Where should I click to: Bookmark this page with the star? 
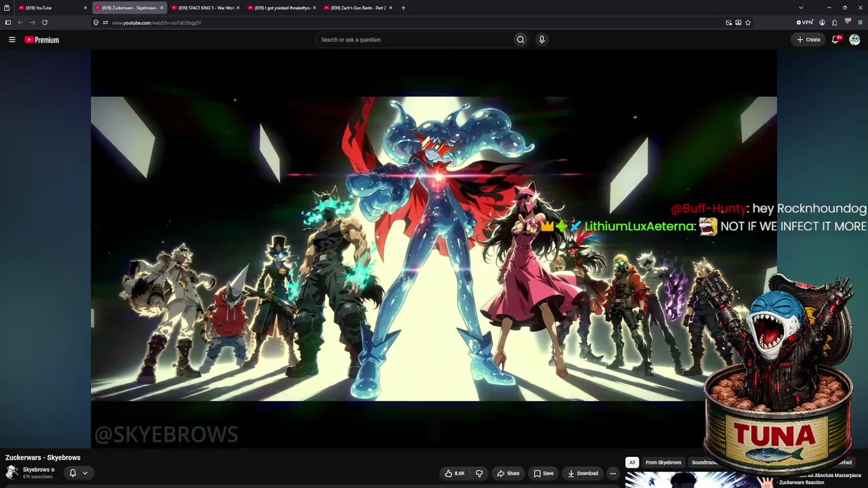748,22
